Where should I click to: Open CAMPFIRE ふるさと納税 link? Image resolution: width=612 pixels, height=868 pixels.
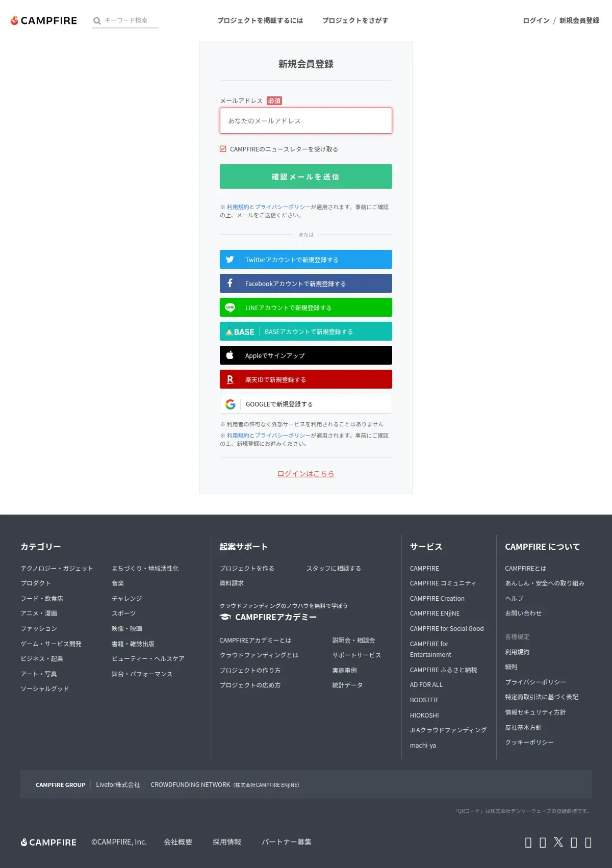pos(443,670)
